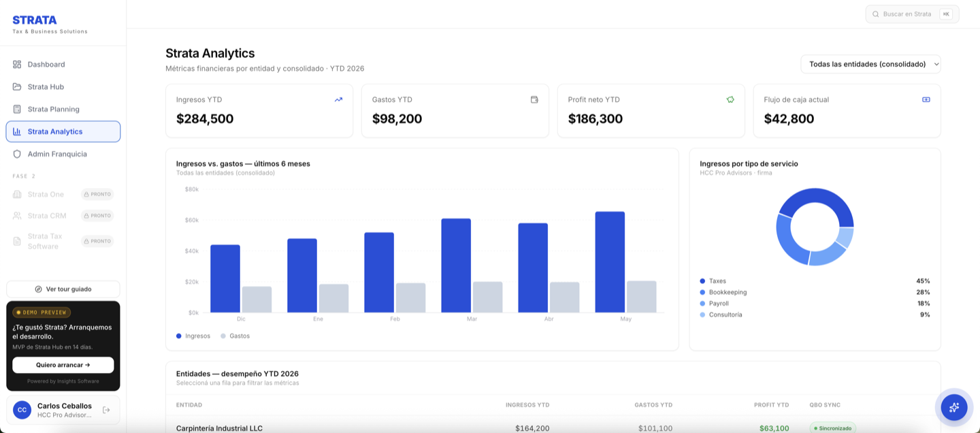The height and width of the screenshot is (433, 980).
Task: Toggle the Gastos series in chart legend
Action: pyautogui.click(x=235, y=336)
